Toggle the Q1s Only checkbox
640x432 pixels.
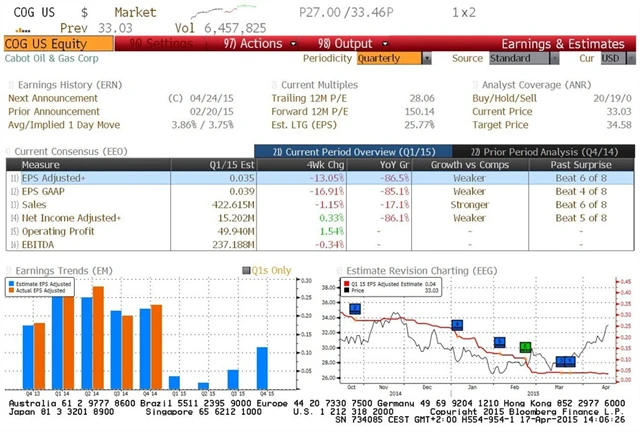pos(247,270)
